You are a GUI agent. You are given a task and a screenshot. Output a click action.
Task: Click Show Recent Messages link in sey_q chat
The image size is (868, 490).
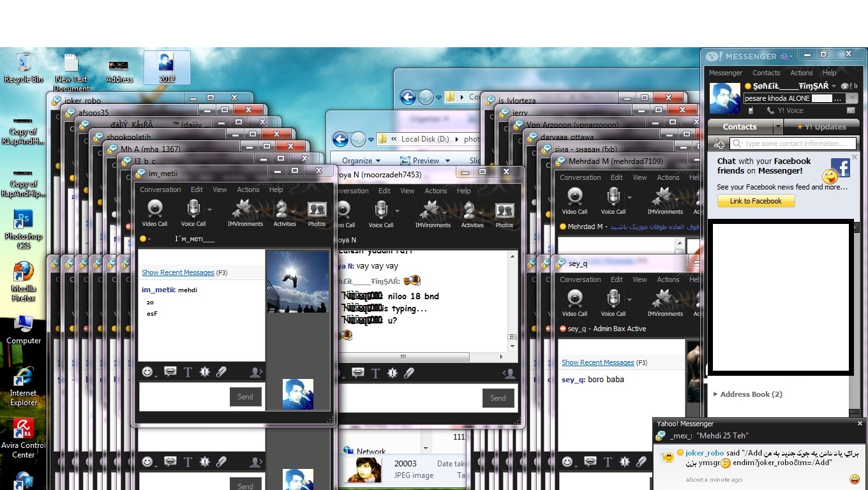pos(597,362)
